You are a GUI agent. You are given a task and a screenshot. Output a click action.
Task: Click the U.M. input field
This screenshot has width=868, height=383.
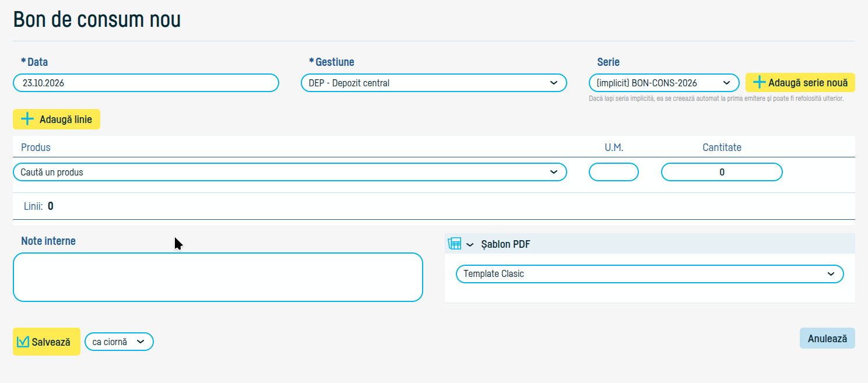tap(614, 173)
